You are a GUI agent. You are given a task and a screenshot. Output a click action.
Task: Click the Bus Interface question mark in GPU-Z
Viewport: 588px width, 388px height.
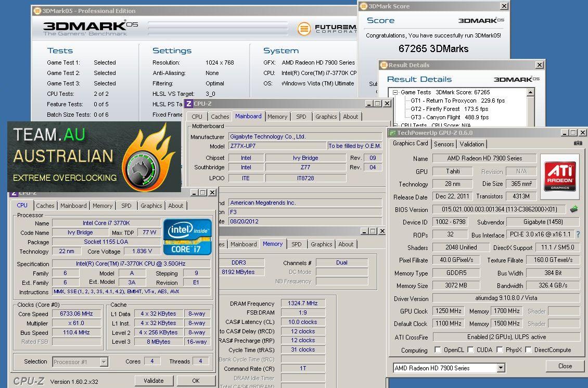coord(578,234)
